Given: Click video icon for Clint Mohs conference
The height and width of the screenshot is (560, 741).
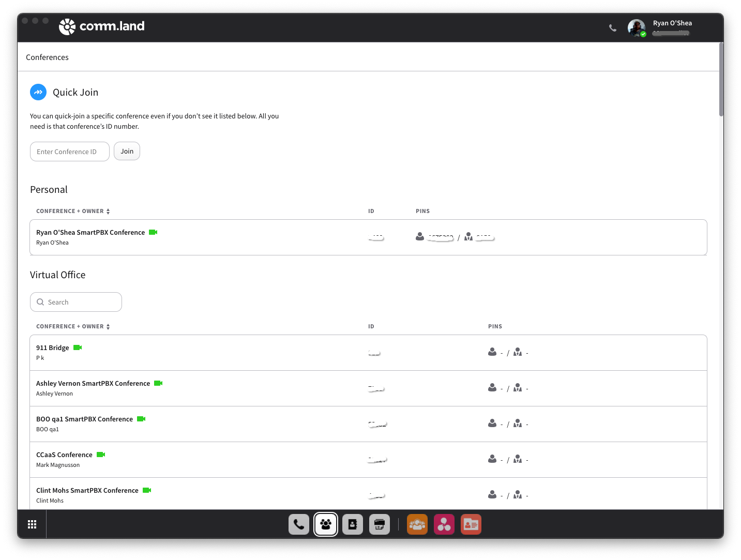Looking at the screenshot, I should coord(147,490).
